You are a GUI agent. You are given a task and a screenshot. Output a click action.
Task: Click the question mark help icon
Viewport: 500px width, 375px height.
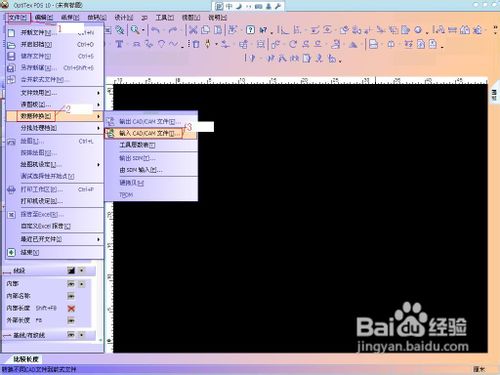[x=250, y=30]
